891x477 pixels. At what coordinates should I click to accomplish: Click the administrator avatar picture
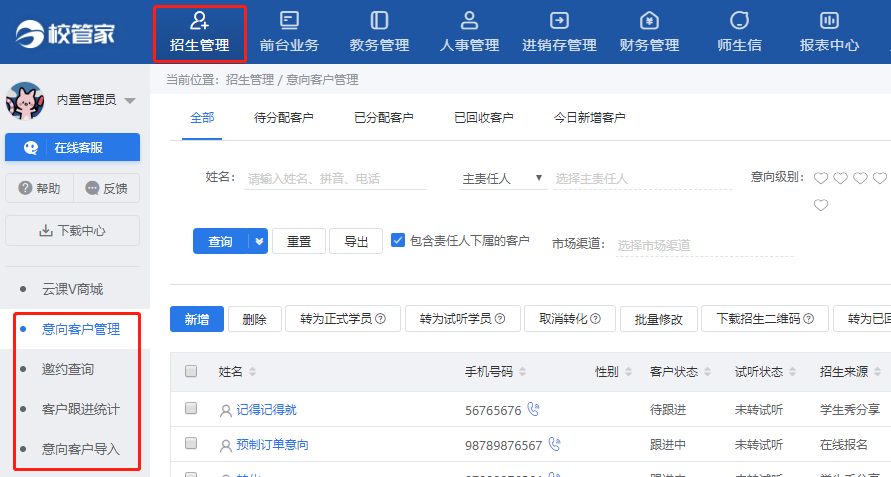click(x=25, y=101)
